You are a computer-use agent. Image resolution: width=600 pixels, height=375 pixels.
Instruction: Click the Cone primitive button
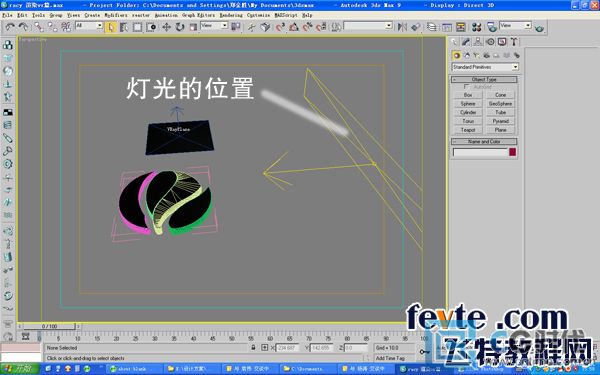click(501, 95)
